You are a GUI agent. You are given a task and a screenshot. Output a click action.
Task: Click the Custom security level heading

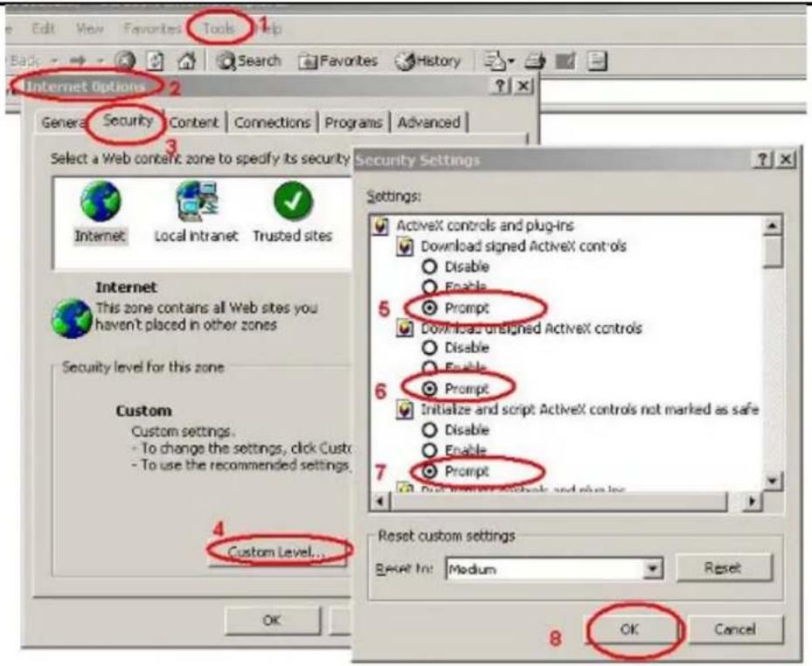pyautogui.click(x=143, y=411)
